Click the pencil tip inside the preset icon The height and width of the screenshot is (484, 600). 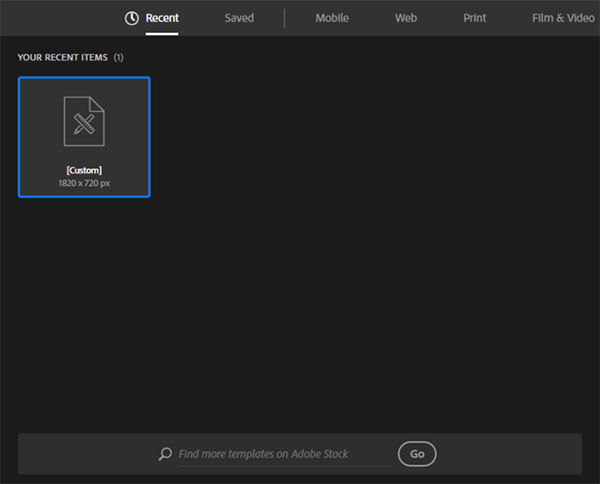[76, 131]
